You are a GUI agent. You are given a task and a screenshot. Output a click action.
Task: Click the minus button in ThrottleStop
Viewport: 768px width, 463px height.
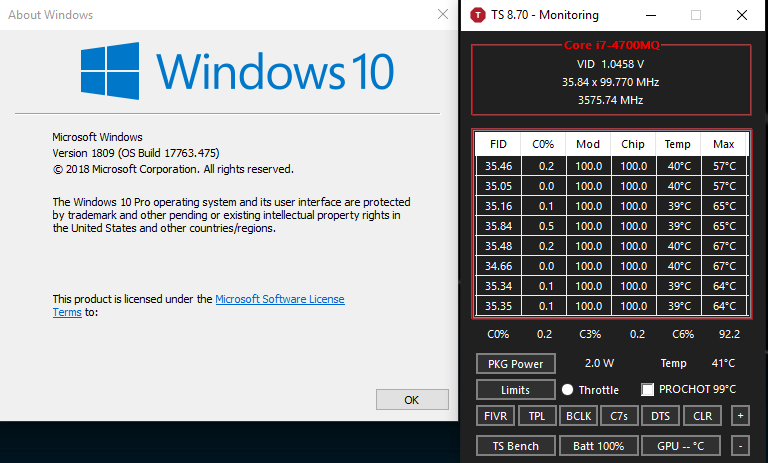pos(740,446)
